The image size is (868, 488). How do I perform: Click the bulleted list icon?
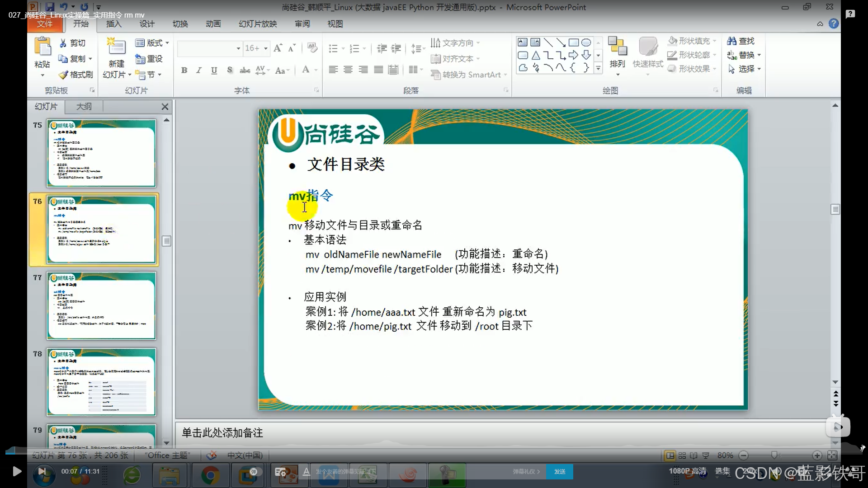(333, 48)
